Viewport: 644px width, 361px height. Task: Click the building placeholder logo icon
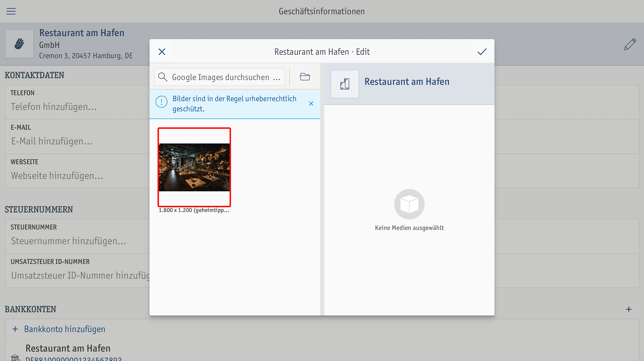coord(345,84)
